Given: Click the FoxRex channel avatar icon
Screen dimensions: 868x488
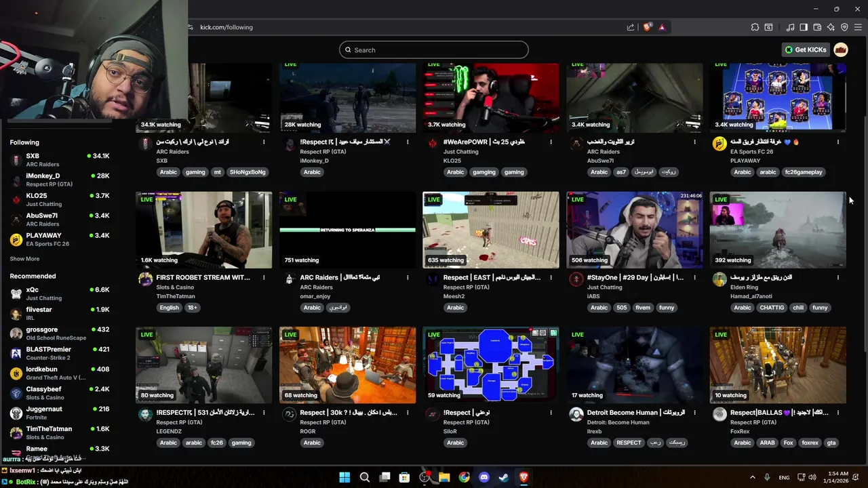Looking at the screenshot, I should [719, 414].
